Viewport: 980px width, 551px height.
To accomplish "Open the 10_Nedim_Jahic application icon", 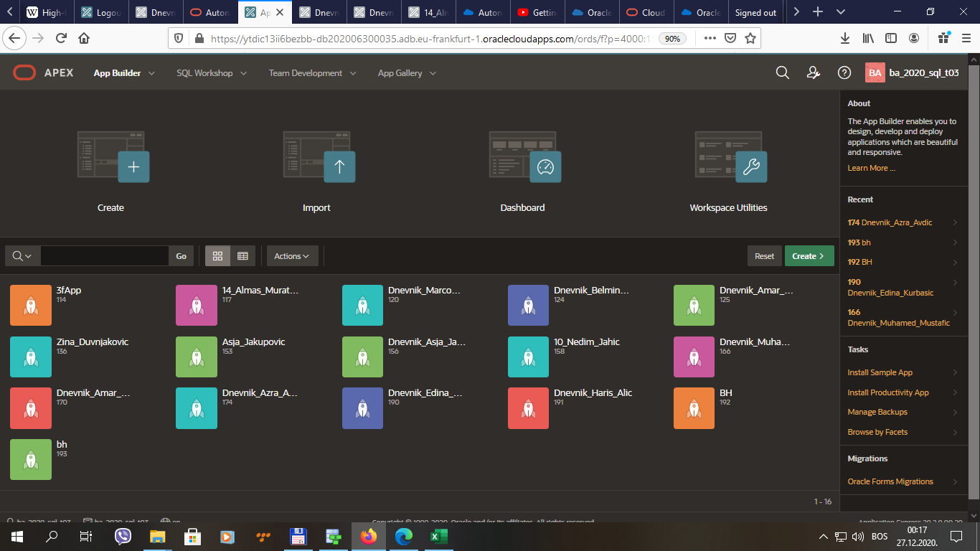I will click(529, 357).
